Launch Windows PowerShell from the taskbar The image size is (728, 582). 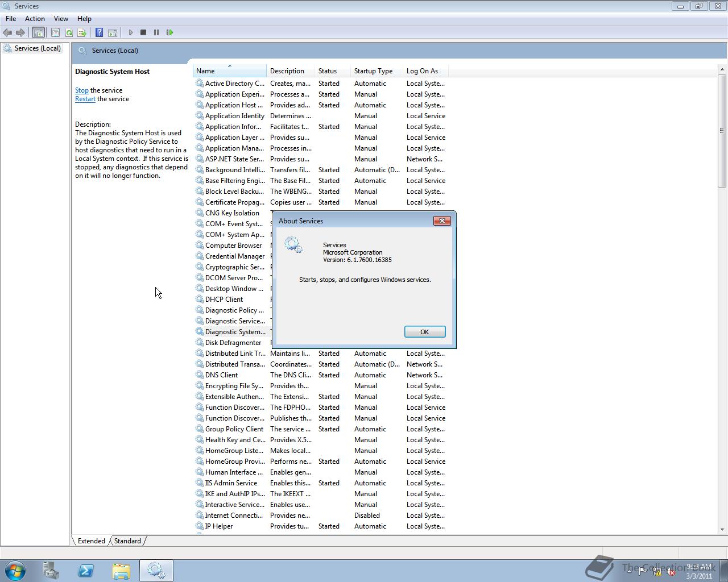[86, 571]
